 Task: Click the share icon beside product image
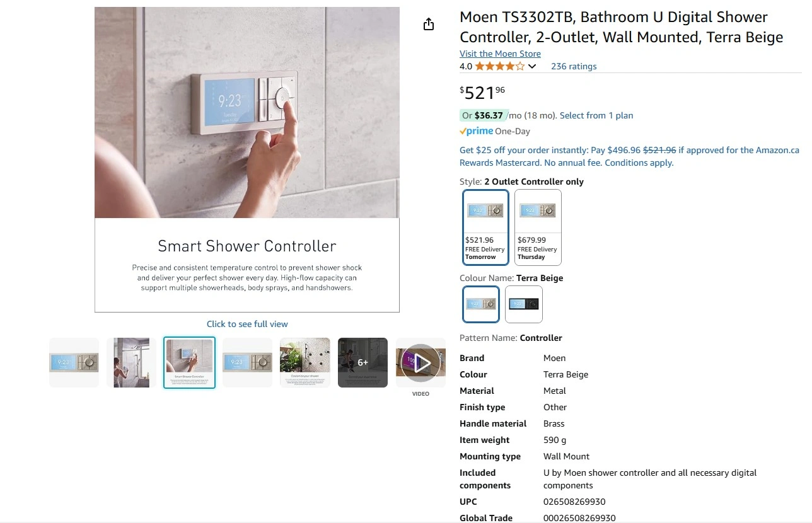coord(429,25)
